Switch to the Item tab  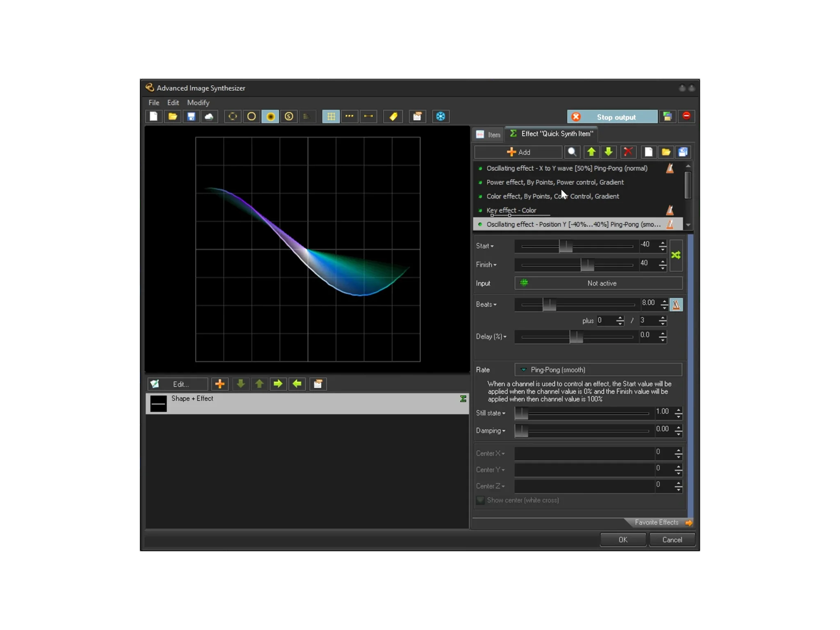(488, 135)
